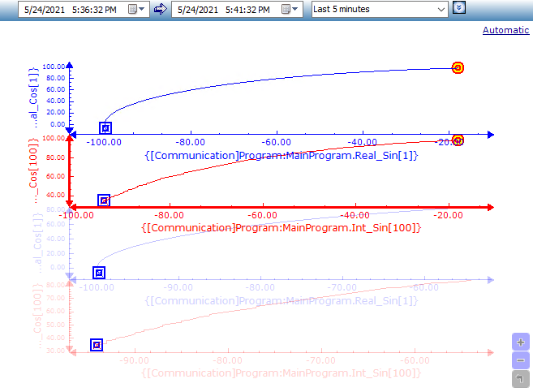The width and height of the screenshot is (533, 392).
Task: Click the faded blue curve start marker
Action: point(98,273)
